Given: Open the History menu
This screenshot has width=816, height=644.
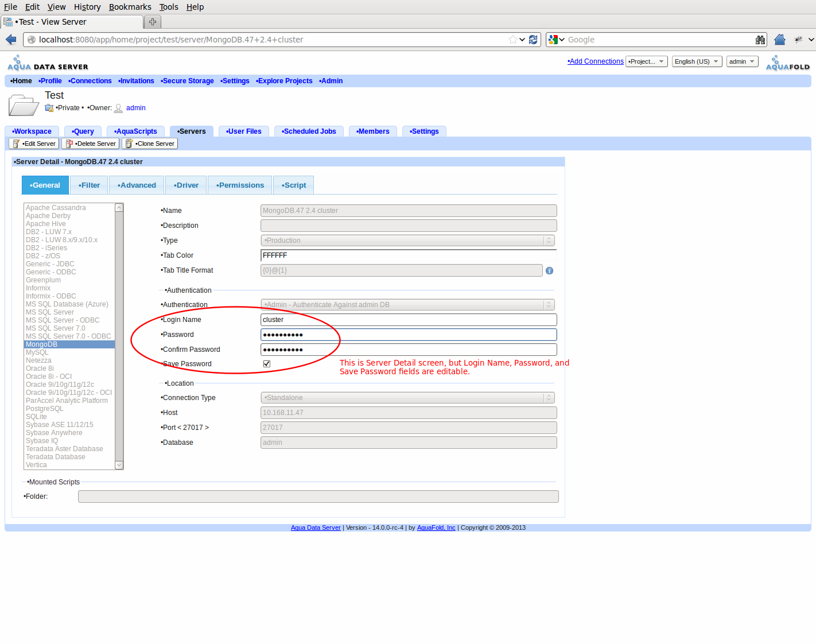Looking at the screenshot, I should coord(87,7).
